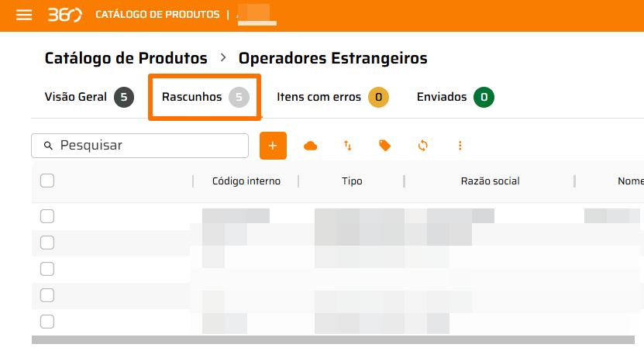Click the Catálogo de Produtos breadcrumb link
The width and height of the screenshot is (644, 358).
click(x=126, y=58)
